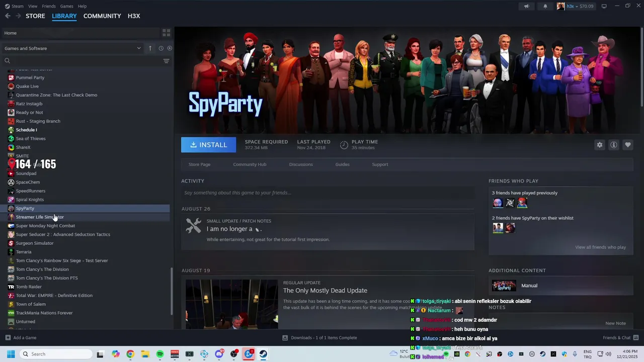Open Google Chrome from the taskbar

(x=130, y=354)
